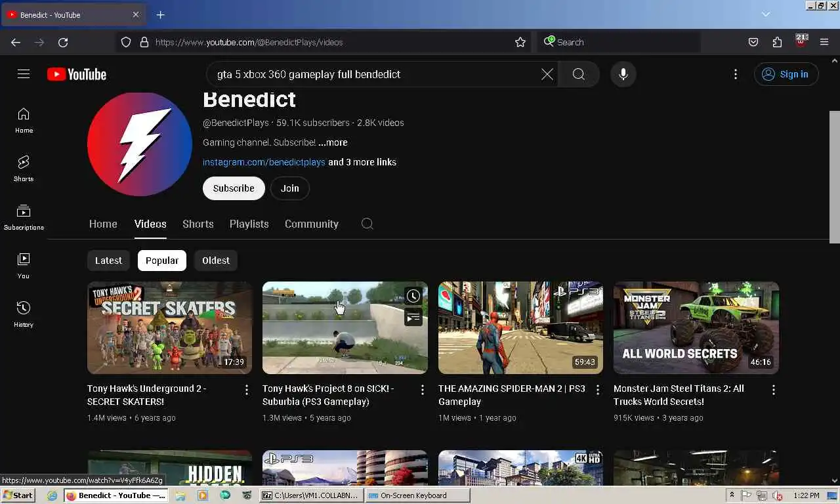This screenshot has width=840, height=504.
Task: Add Project 8 video to queue
Action: [413, 318]
